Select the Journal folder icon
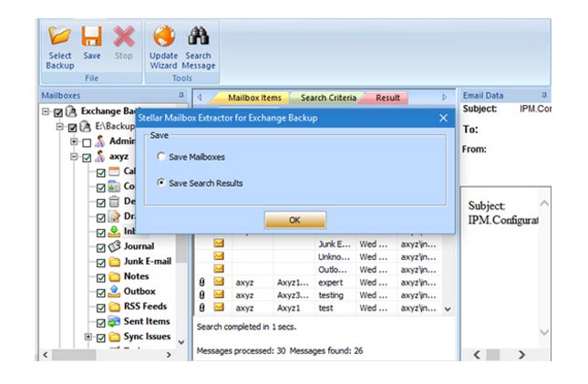The height and width of the screenshot is (384, 588). pos(114,246)
